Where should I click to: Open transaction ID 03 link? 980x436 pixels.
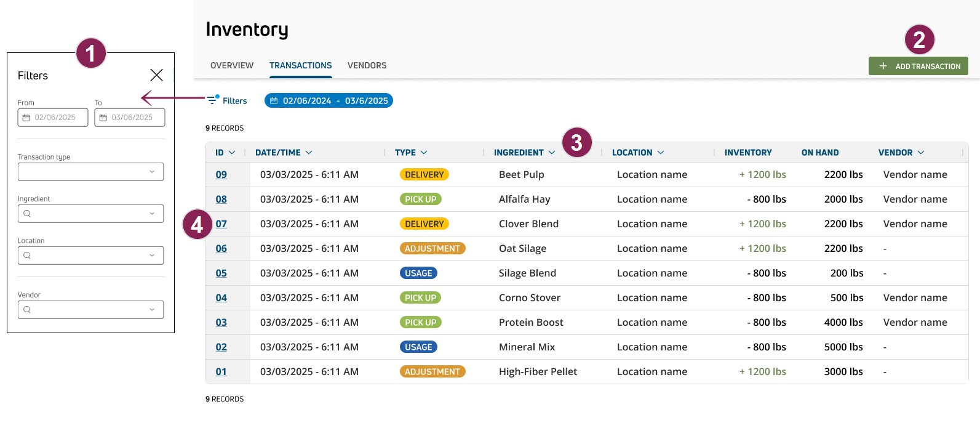click(x=221, y=323)
